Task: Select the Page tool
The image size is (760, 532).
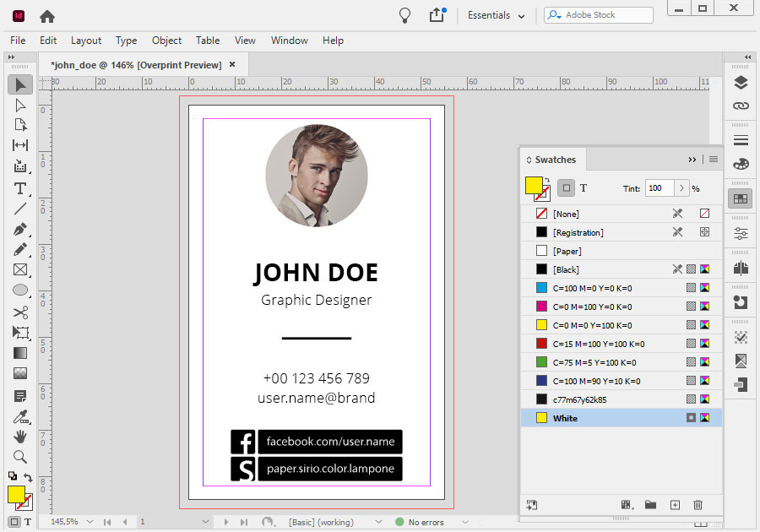Action: coord(20,125)
